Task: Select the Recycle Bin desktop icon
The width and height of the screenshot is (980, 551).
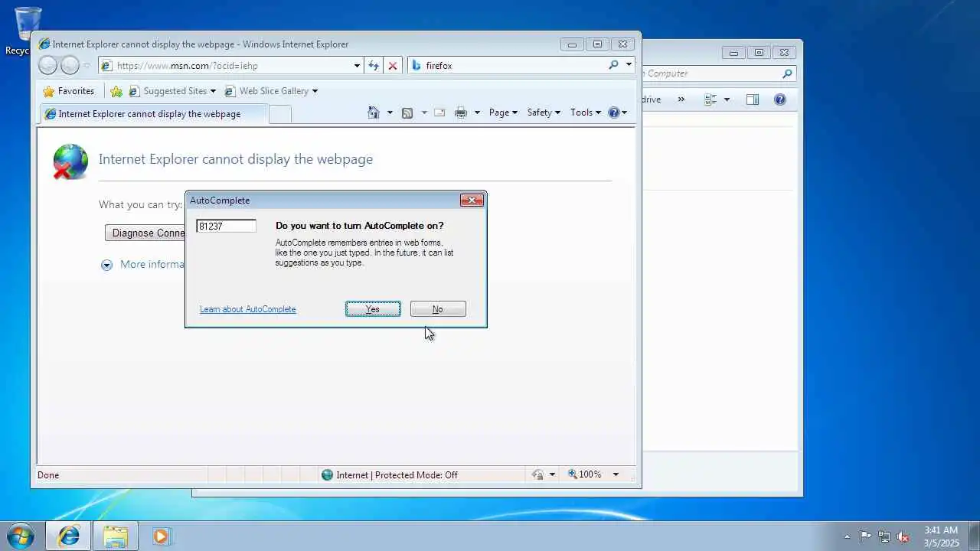Action: 27,31
